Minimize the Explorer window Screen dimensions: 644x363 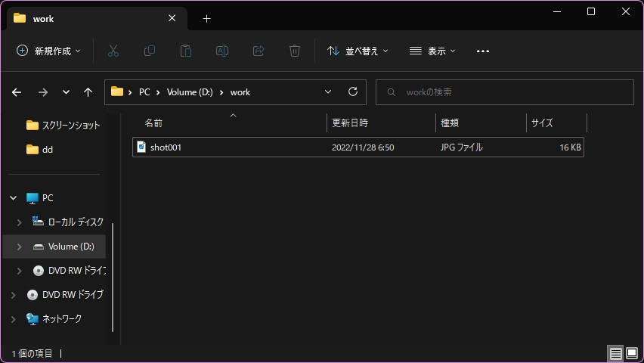click(x=557, y=11)
